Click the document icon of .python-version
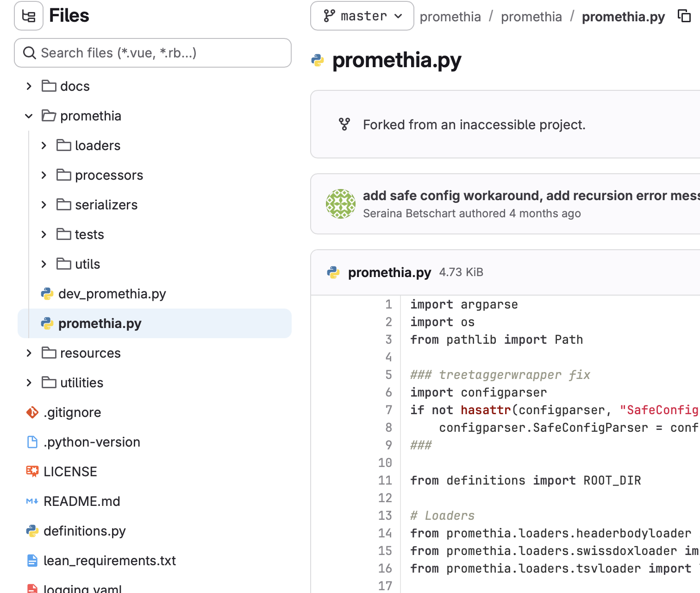The height and width of the screenshot is (593, 700). (32, 442)
